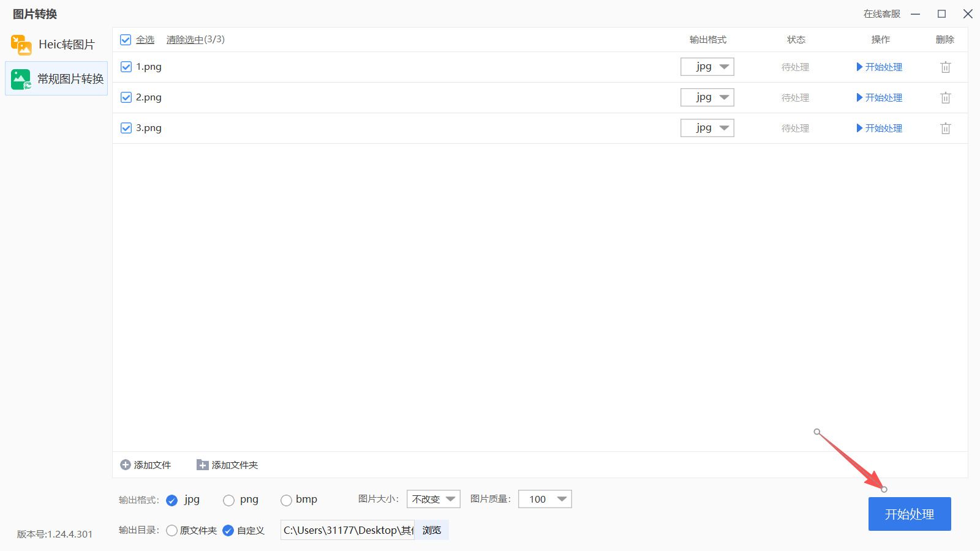
Task: Delete 3.png with trash icon
Action: [946, 128]
